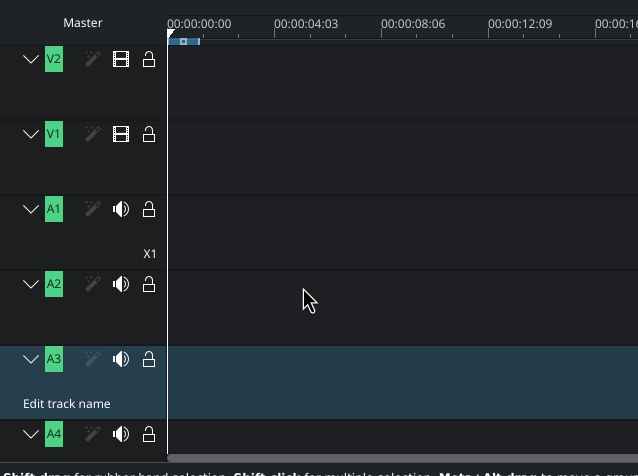
Task: Collapse track A1 with chevron
Action: pos(31,209)
